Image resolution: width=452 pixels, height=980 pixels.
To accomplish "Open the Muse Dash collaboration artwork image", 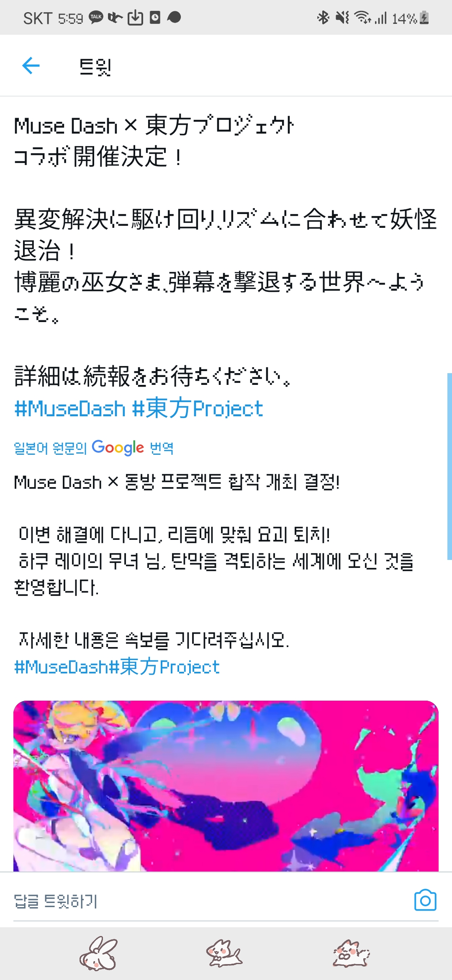I will coord(226,786).
